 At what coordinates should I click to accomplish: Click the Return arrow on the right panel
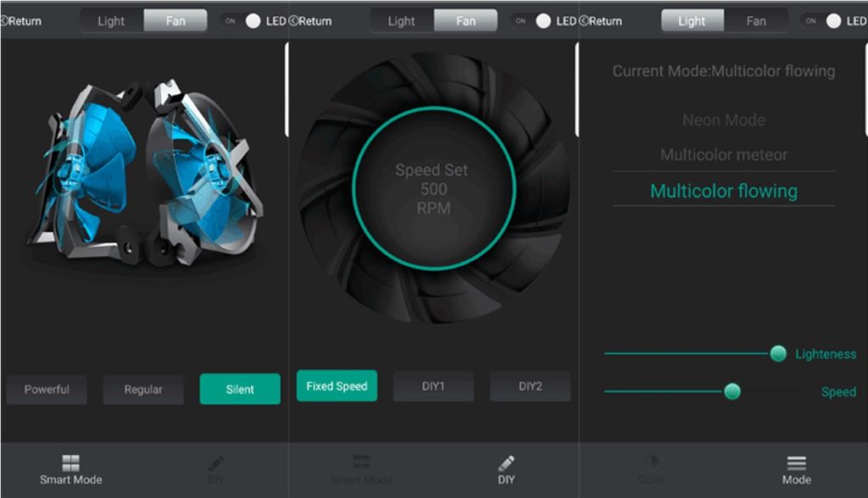[598, 19]
